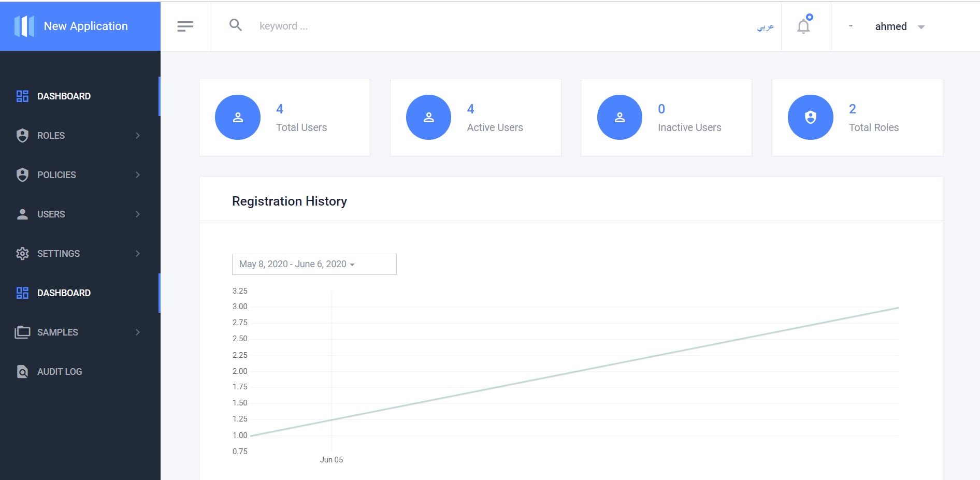The height and width of the screenshot is (480, 980).
Task: Open the USERS menu item
Action: [x=80, y=214]
